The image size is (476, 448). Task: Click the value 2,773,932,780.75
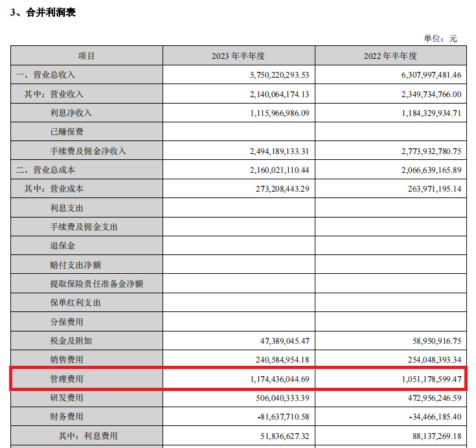431,151
